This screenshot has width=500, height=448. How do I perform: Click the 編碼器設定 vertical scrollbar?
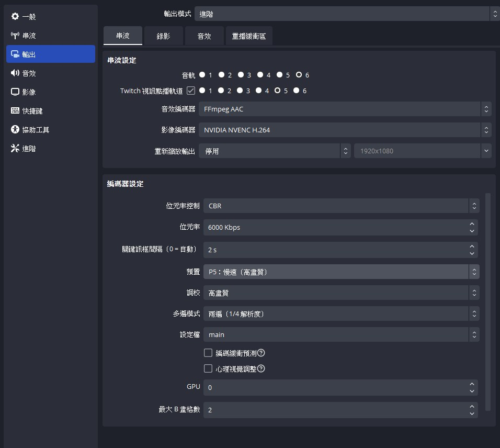tap(487, 301)
